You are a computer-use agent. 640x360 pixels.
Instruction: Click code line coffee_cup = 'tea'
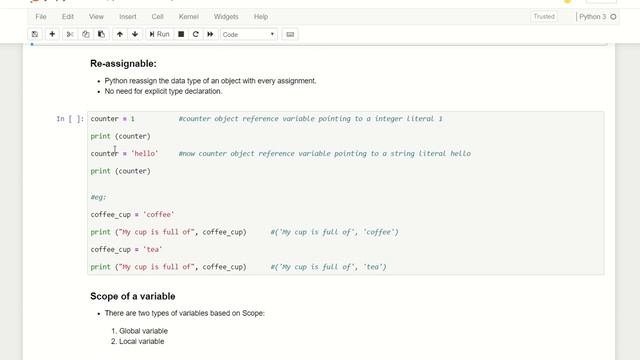coord(127,249)
